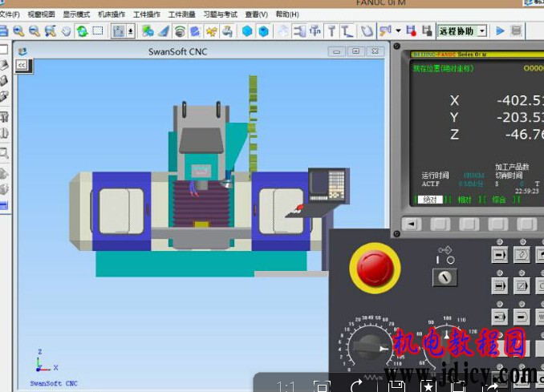The image size is (544, 392).
Task: Click the feed rate override dial
Action: [370, 347]
